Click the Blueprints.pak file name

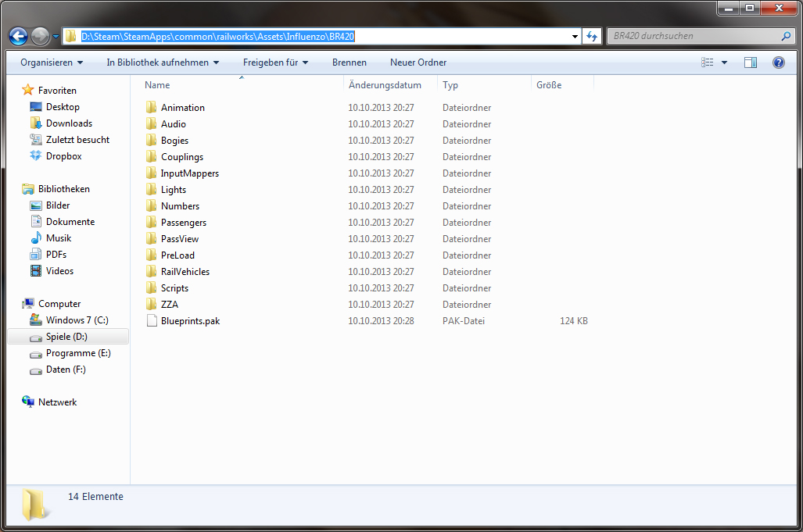[190, 321]
